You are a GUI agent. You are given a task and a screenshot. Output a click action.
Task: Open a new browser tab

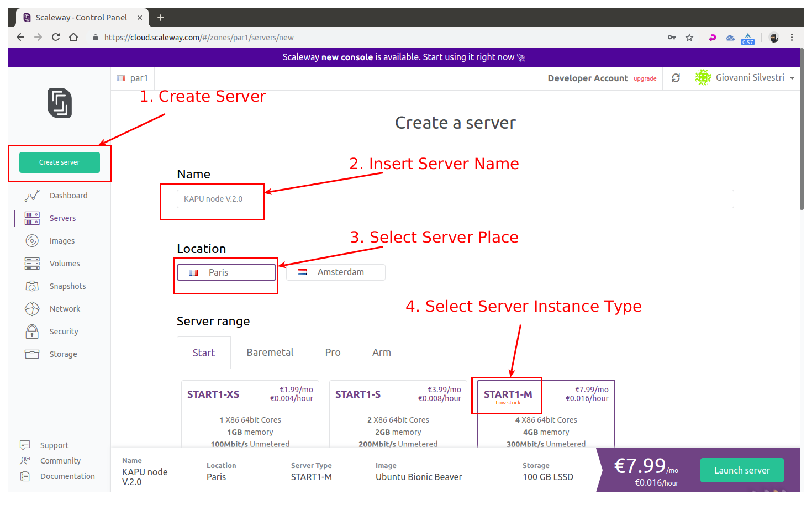click(x=161, y=18)
